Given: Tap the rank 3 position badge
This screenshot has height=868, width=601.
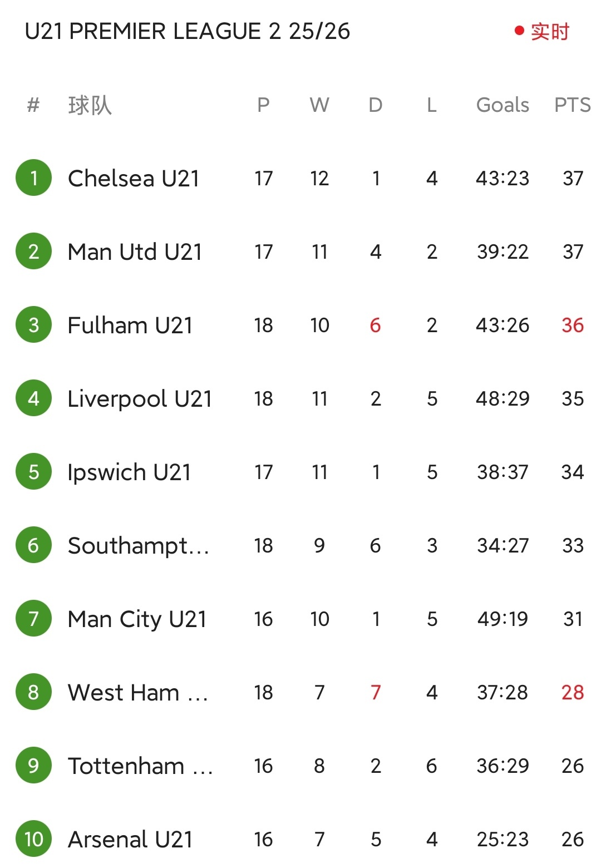Looking at the screenshot, I should (34, 325).
